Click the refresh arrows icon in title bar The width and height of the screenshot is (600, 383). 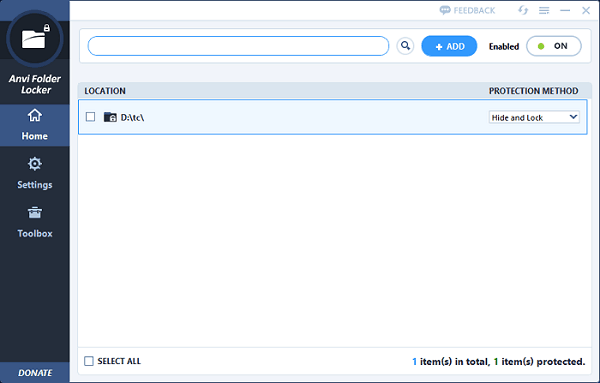pos(523,10)
